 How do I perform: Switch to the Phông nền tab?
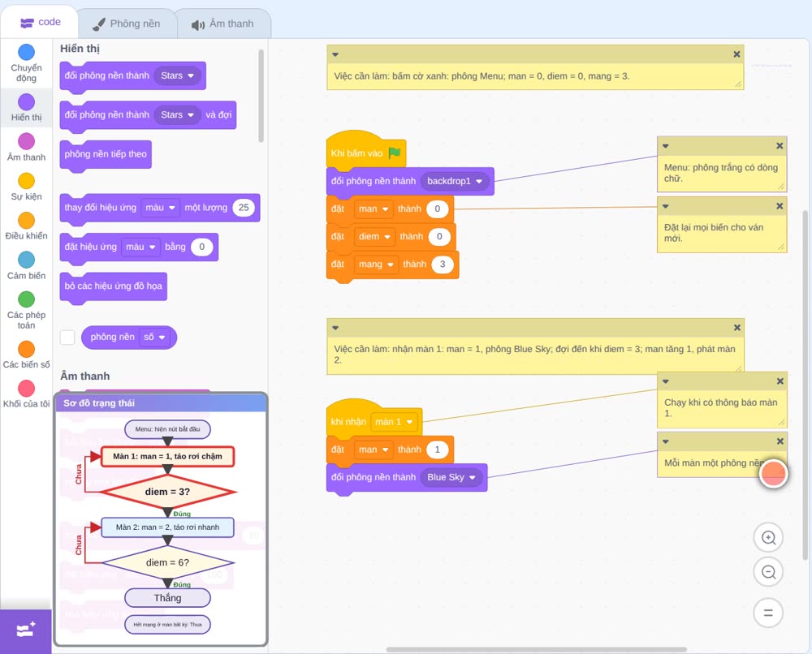[x=127, y=24]
